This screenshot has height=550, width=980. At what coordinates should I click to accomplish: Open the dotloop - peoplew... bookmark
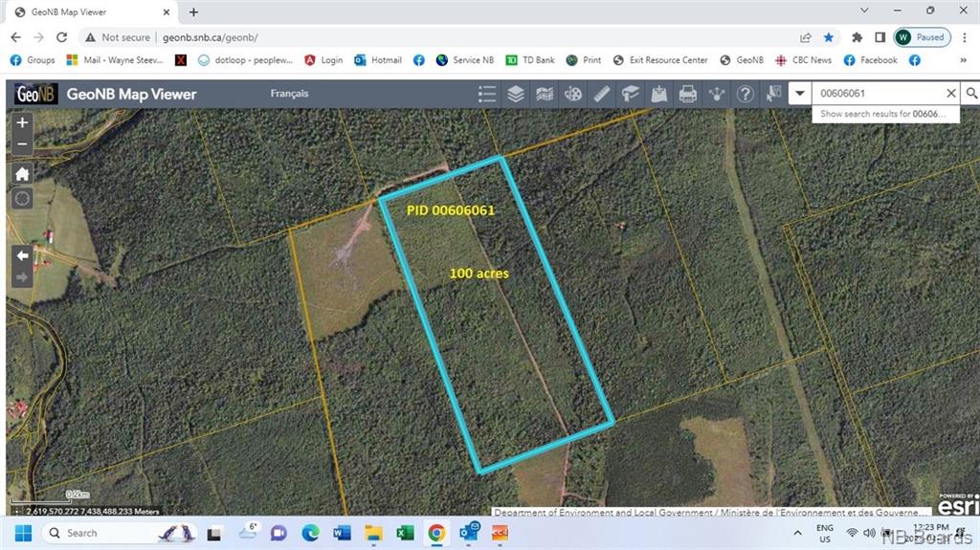click(246, 60)
